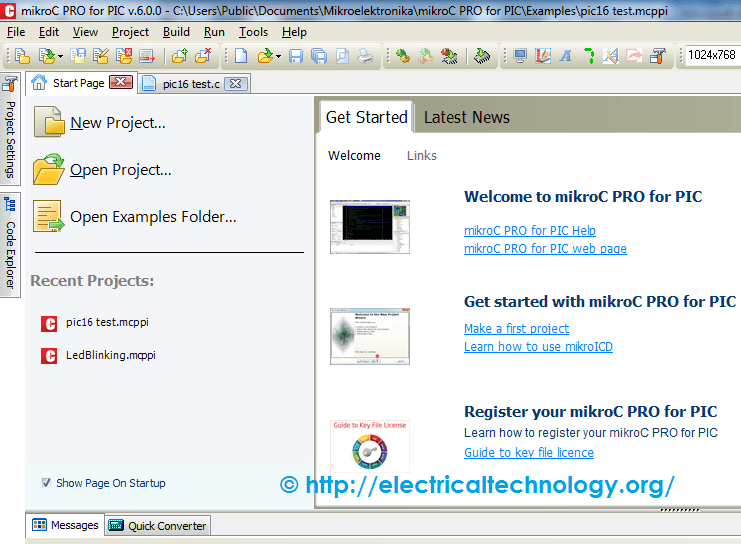Screen dimensions: 741x544
Task: Click the Remove File from Project icon
Action: (x=203, y=56)
